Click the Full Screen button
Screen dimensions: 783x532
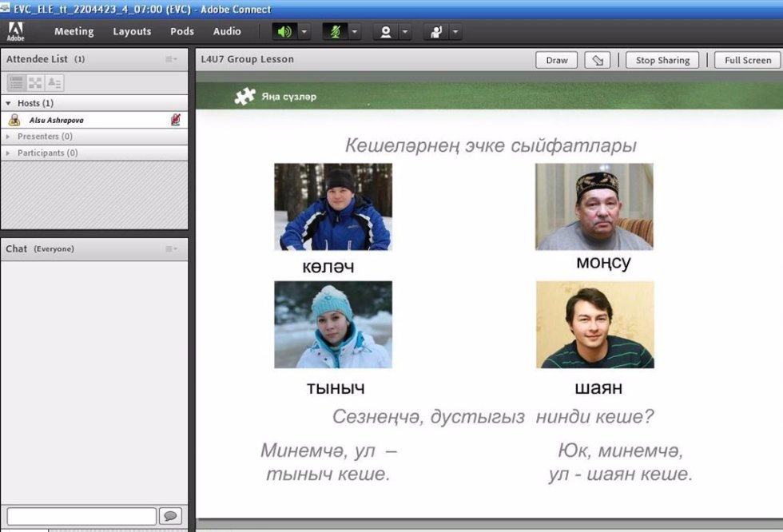click(x=747, y=61)
